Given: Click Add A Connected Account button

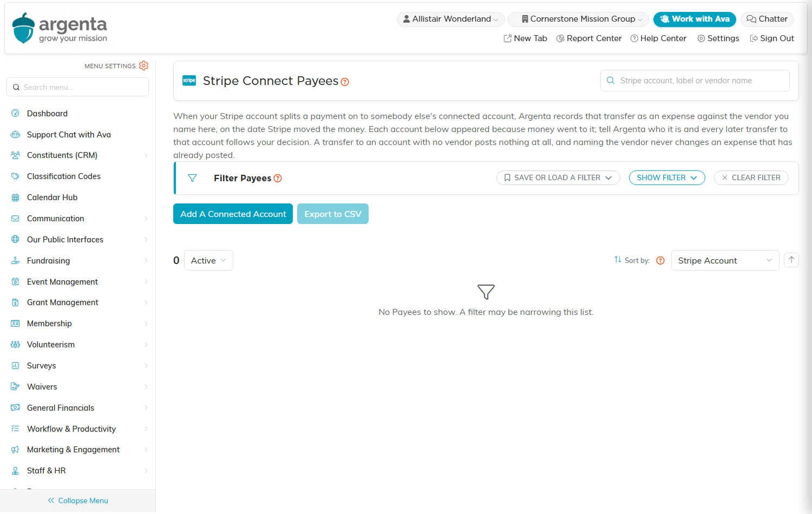Looking at the screenshot, I should (233, 214).
